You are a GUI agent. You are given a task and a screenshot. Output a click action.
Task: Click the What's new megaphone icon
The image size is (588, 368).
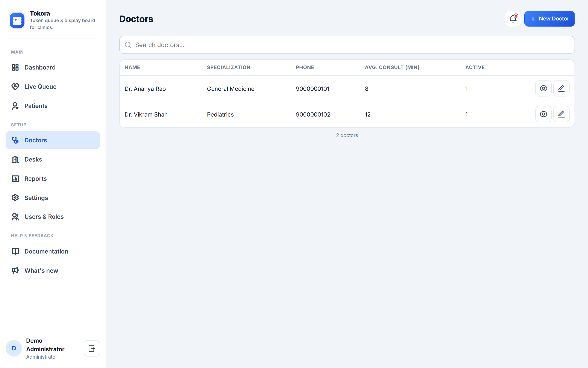point(15,270)
